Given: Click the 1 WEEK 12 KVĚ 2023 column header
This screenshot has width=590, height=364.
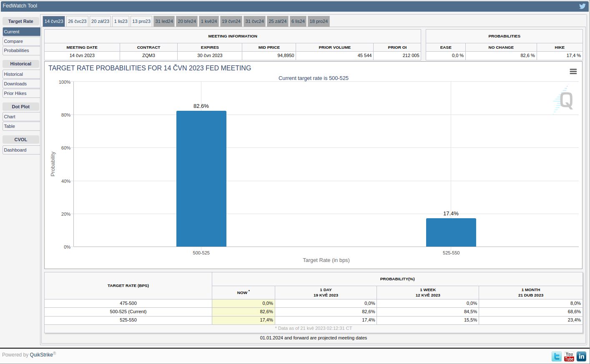Looking at the screenshot, I should [428, 292].
